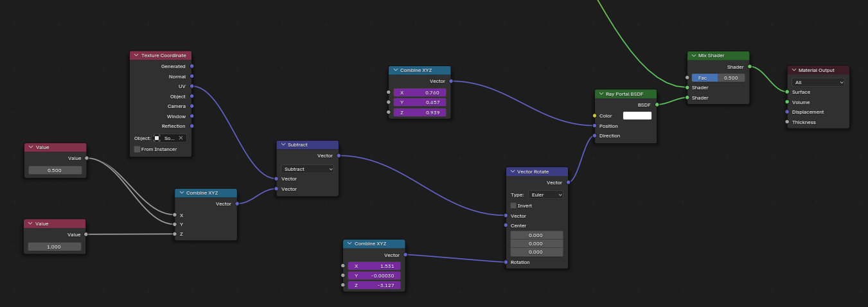Open the All target dropdown in Material Output

coord(819,82)
